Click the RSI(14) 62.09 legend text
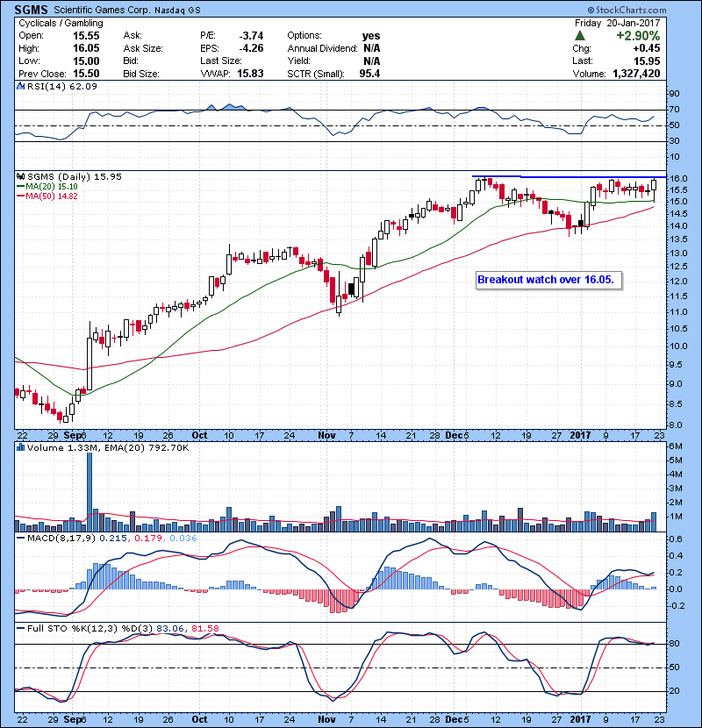702x728 pixels. [x=62, y=86]
